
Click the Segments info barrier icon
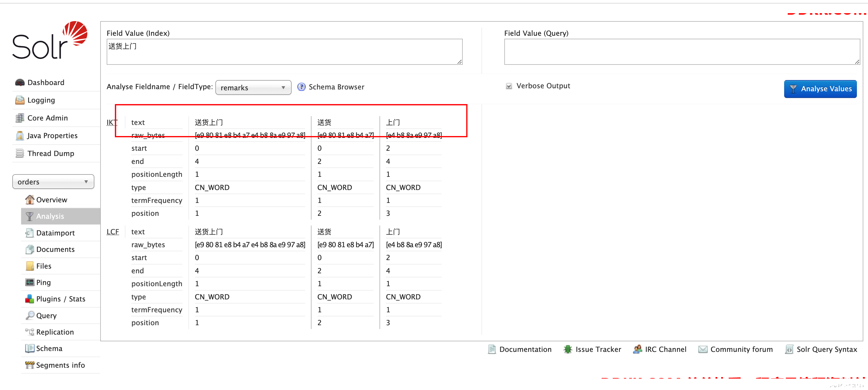[x=30, y=365]
